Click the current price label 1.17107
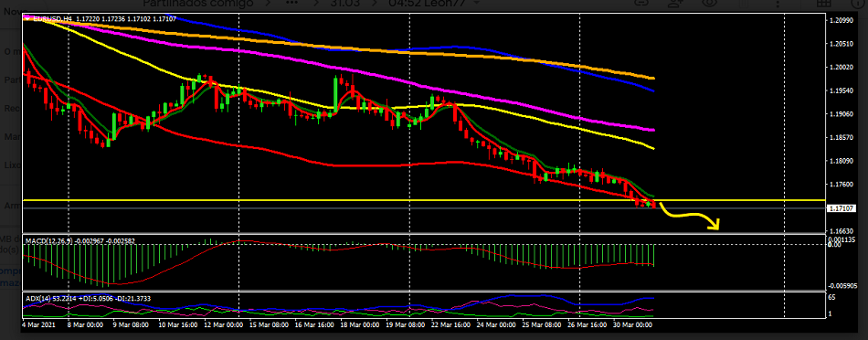Viewport: 868px width, 340px height. [842, 208]
